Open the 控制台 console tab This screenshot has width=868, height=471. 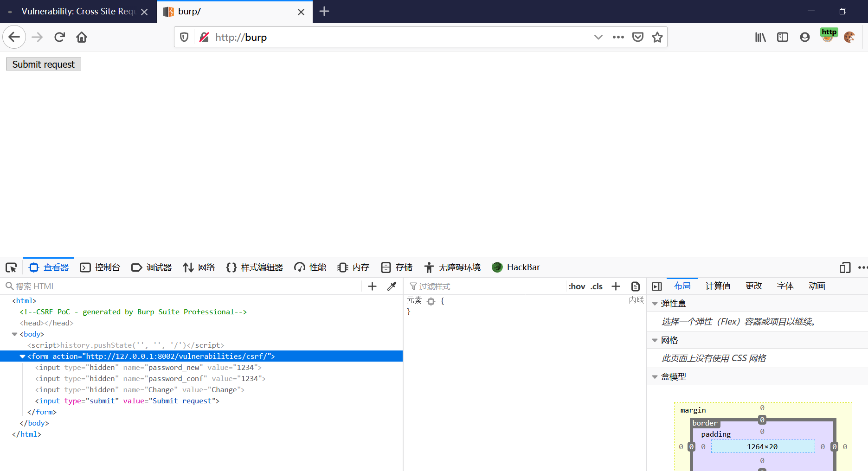[100, 267]
